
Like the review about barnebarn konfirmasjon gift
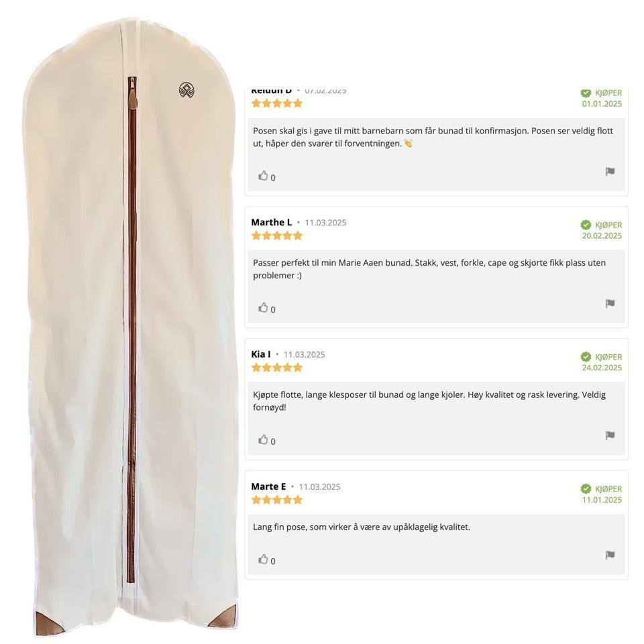(x=263, y=176)
